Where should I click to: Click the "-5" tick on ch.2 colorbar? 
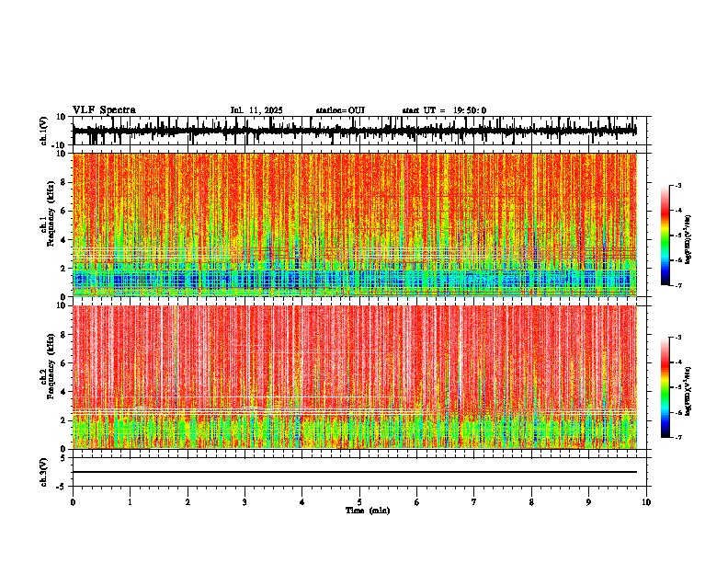click(x=677, y=387)
